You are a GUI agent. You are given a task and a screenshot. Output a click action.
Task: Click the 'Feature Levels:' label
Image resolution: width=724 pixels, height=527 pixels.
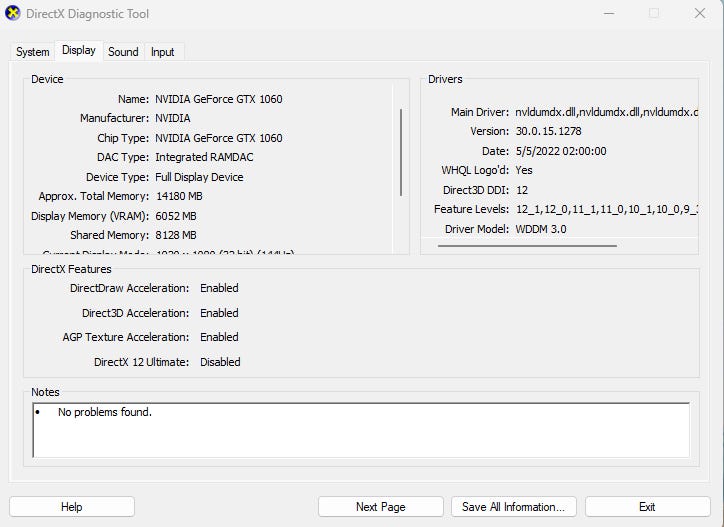coord(471,209)
